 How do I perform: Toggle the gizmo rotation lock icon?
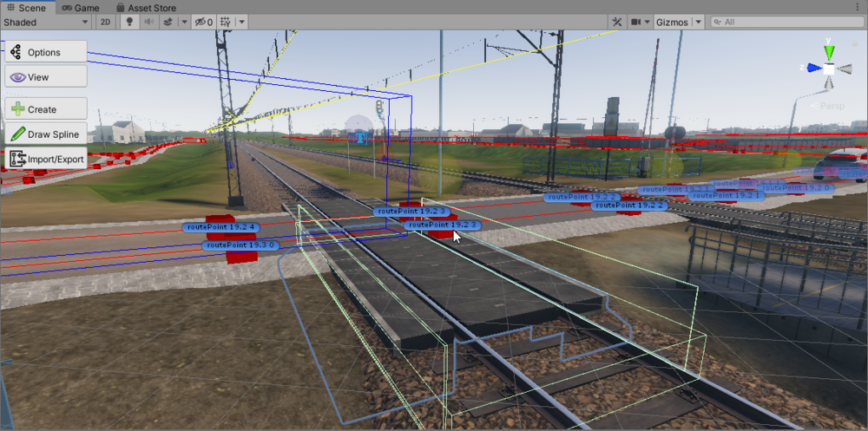[855, 43]
